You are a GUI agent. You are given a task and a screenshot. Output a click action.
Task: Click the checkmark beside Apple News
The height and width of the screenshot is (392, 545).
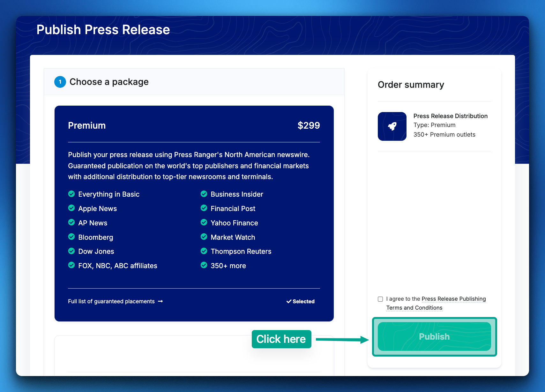tap(71, 208)
